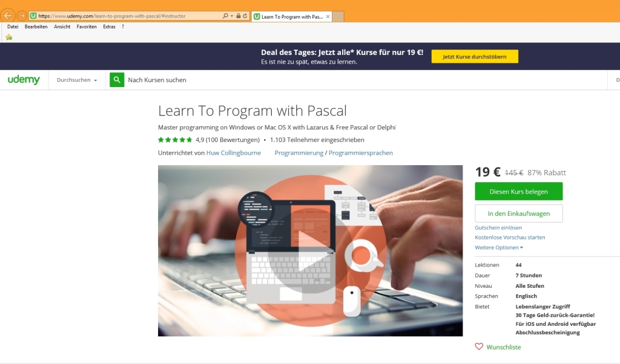Go forward using the browser forward arrow

[22, 16]
